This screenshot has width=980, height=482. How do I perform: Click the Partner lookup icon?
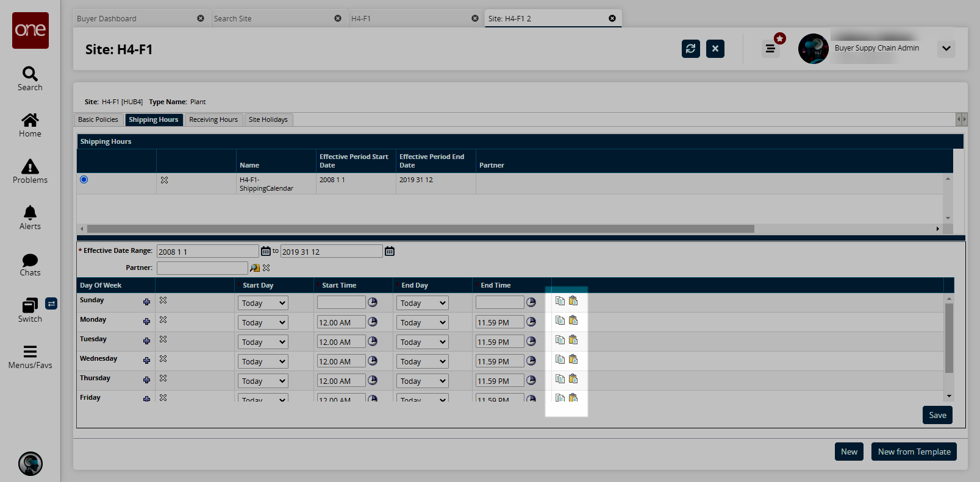click(255, 268)
